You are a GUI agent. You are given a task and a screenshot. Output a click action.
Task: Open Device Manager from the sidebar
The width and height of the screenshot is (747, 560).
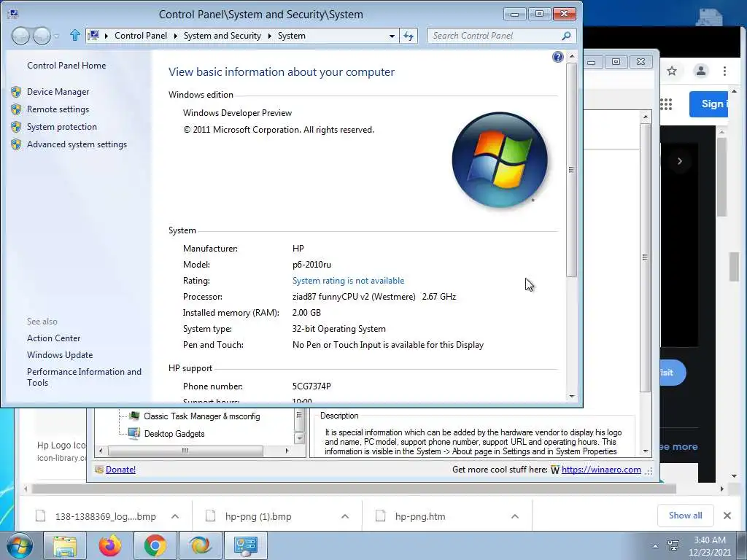58,91
